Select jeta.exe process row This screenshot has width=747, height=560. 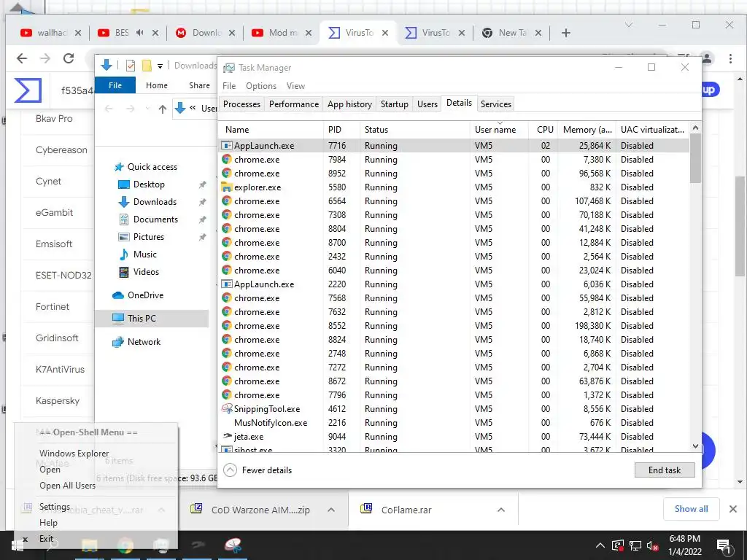(x=454, y=436)
